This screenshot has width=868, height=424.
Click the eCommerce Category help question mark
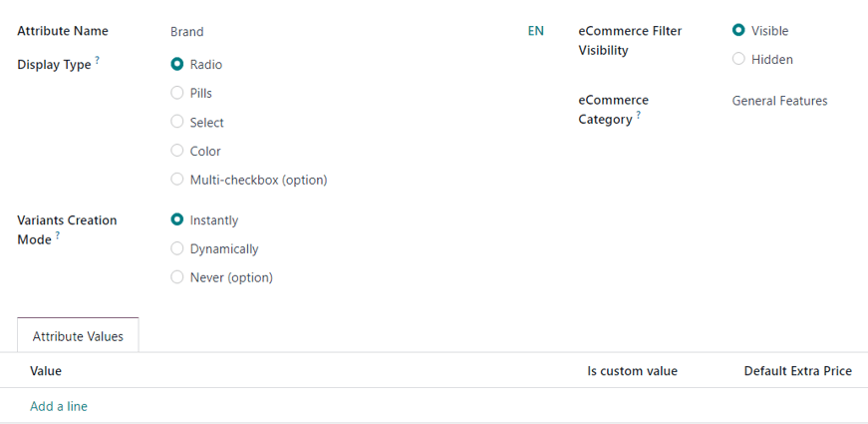click(x=639, y=116)
